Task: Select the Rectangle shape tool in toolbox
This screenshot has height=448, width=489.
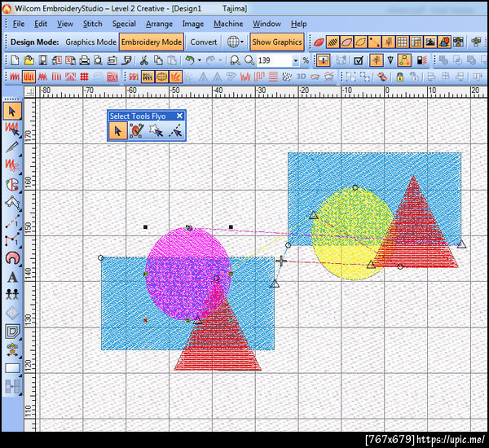Action: point(12,368)
